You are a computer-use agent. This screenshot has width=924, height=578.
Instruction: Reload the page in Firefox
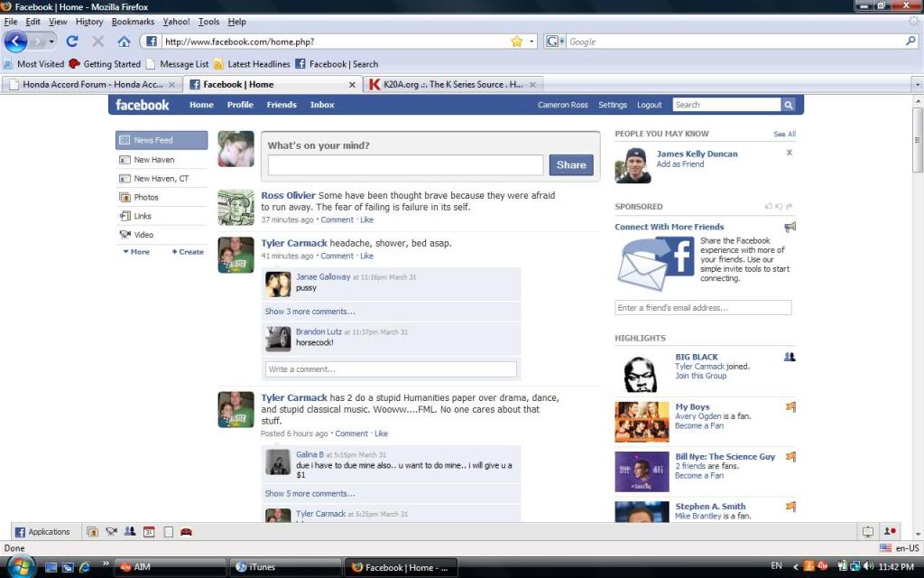(x=71, y=41)
